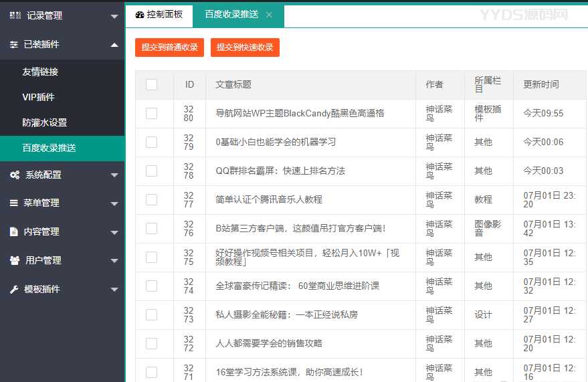Close the 百度收录推送 tab
This screenshot has height=382, width=588.
(269, 15)
